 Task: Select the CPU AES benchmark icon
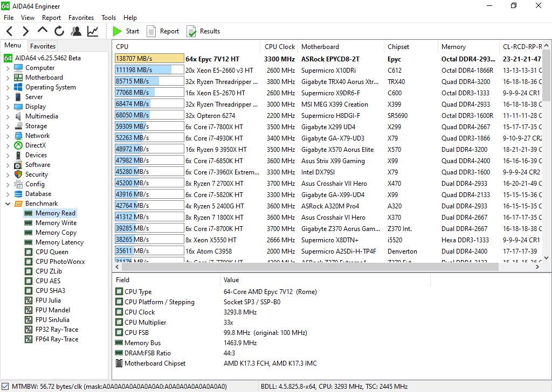click(x=28, y=281)
